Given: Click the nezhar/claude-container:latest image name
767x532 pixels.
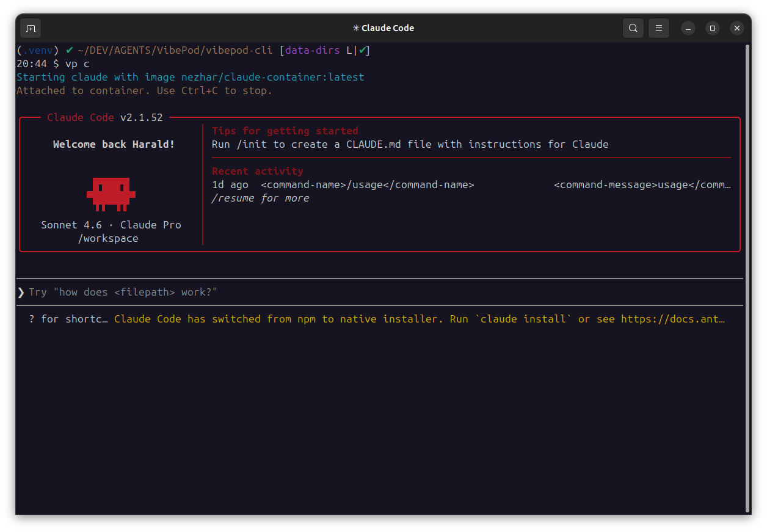Looking at the screenshot, I should (x=272, y=77).
